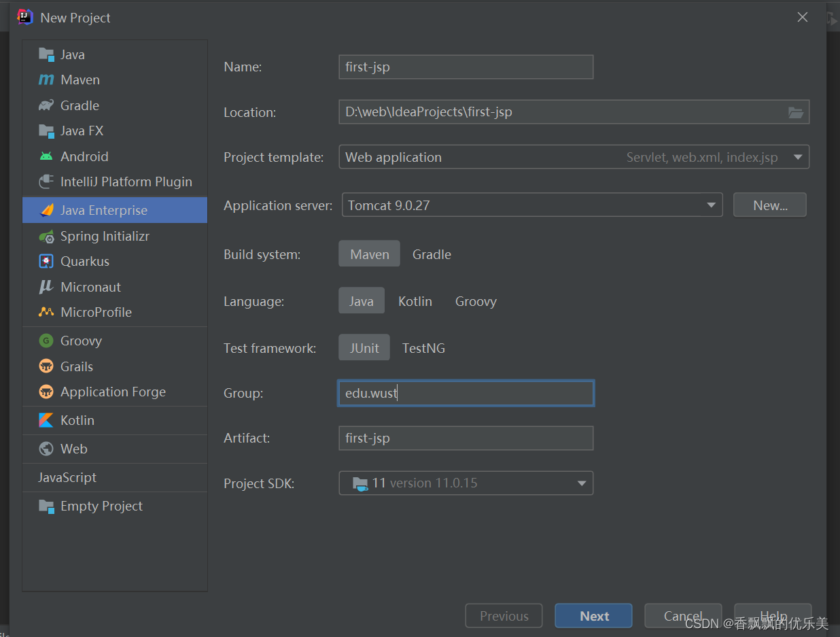840x637 pixels.
Task: Close the New Project dialog
Action: coord(803,18)
